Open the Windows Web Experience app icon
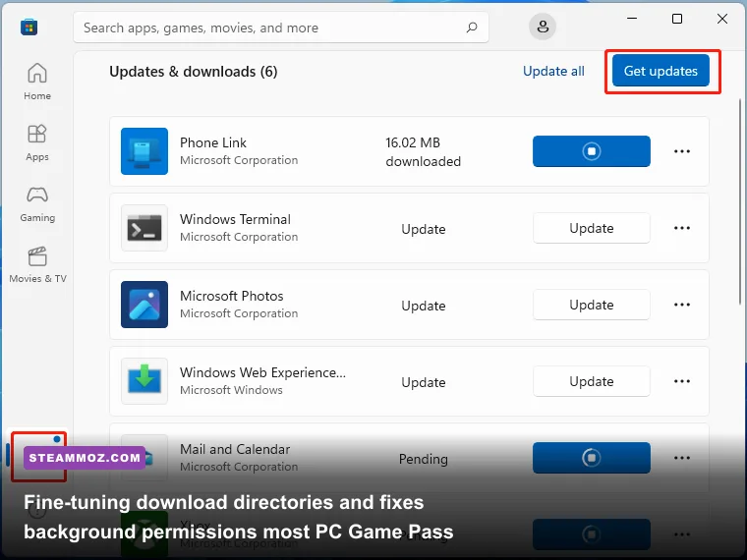This screenshot has height=560, width=747. coord(144,381)
